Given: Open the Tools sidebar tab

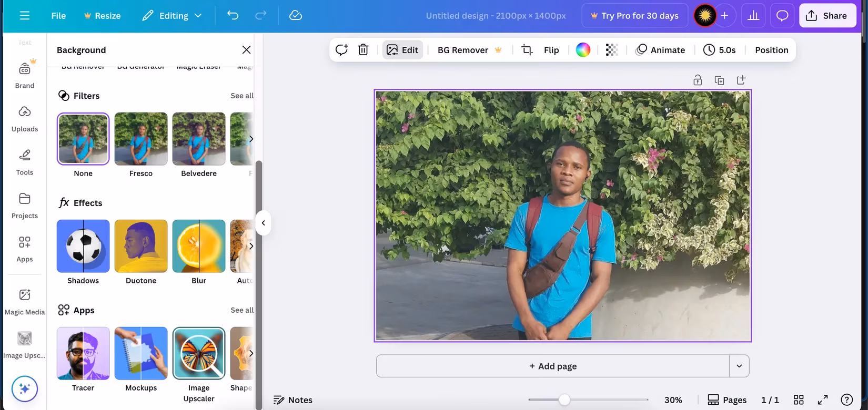Looking at the screenshot, I should pos(25,162).
